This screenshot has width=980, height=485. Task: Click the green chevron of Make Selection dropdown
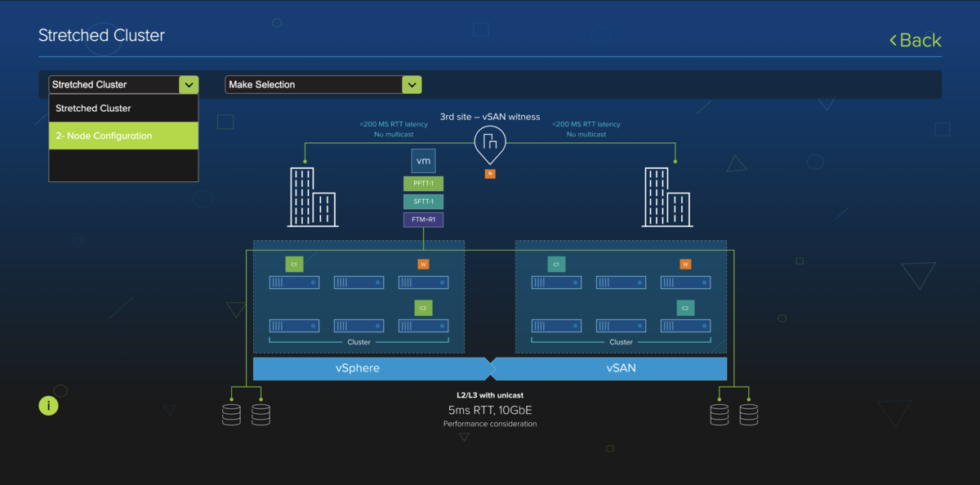(412, 84)
